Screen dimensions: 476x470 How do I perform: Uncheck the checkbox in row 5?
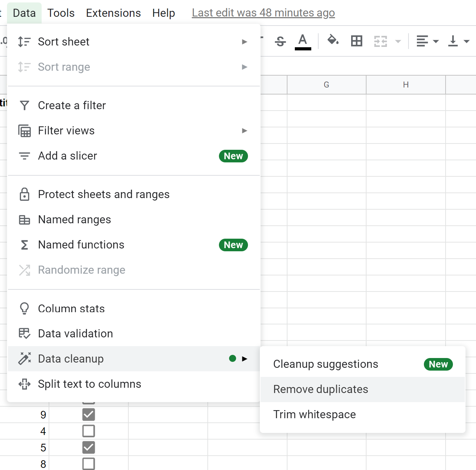tap(88, 447)
